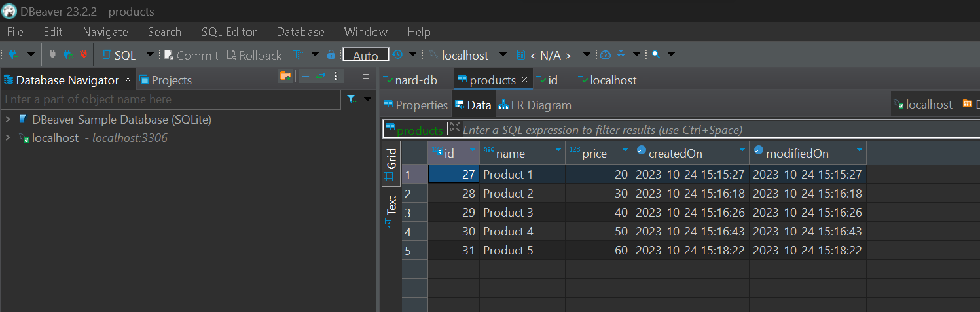
Task: Open the new connection type dropdown arrow
Action: click(x=31, y=55)
